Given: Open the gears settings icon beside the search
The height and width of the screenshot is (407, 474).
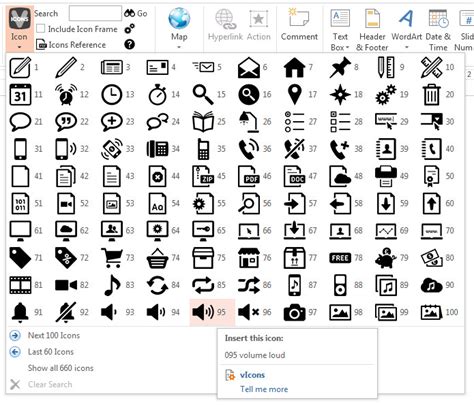Looking at the screenshot, I should pyautogui.click(x=129, y=29).
